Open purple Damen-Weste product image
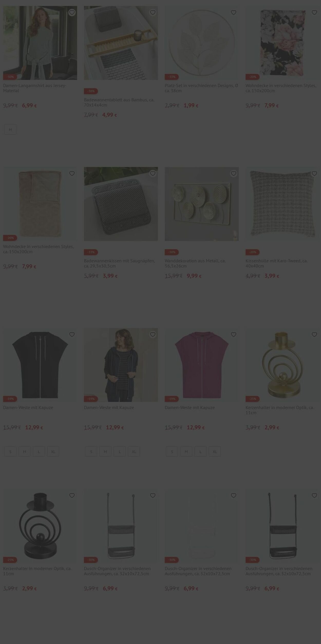The image size is (321, 644). pyautogui.click(x=202, y=365)
